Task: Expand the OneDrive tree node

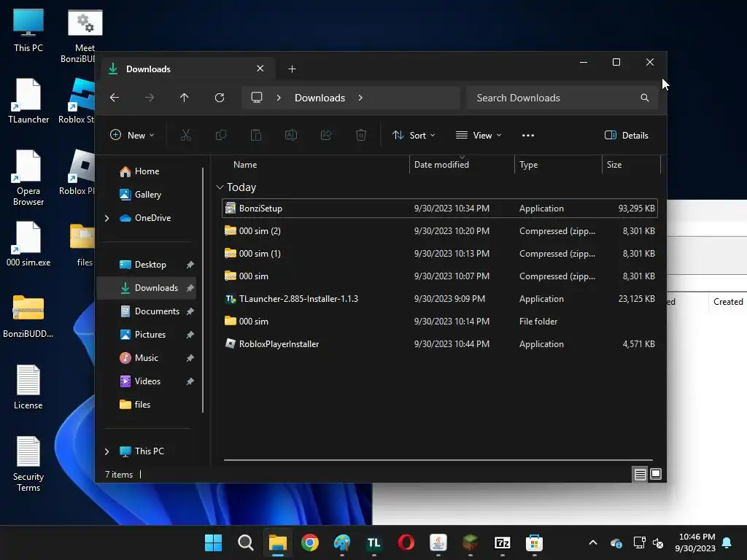Action: (107, 218)
